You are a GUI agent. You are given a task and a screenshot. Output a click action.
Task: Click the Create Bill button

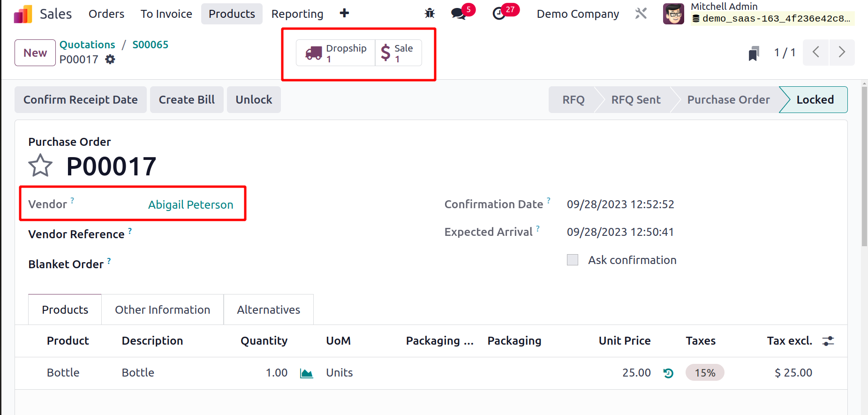pyautogui.click(x=187, y=100)
